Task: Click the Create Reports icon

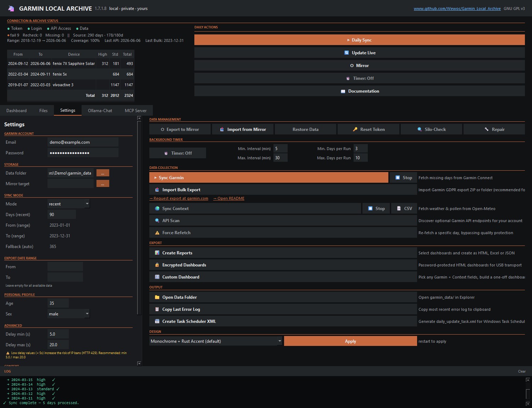Action: click(x=157, y=253)
